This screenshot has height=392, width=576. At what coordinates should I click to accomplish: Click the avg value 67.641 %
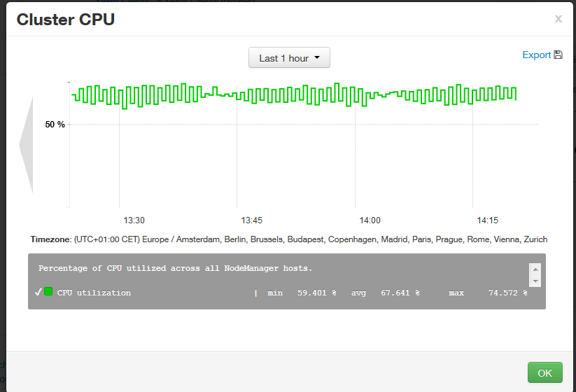click(x=400, y=293)
